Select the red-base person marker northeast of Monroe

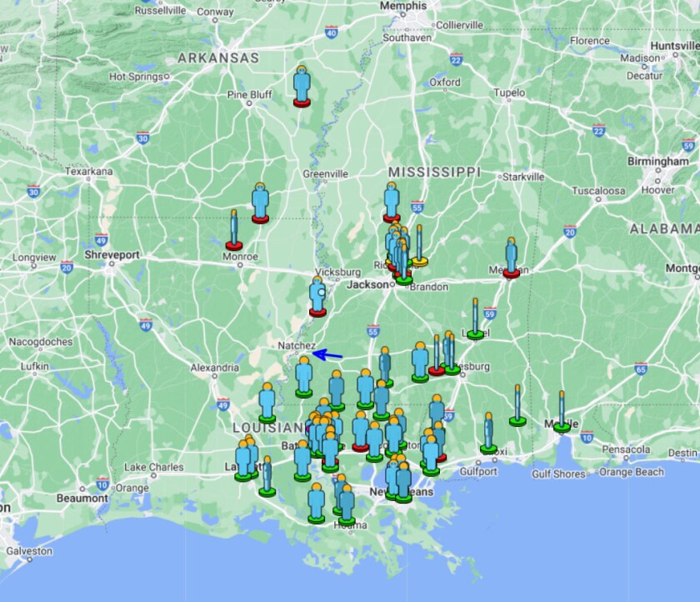click(260, 203)
